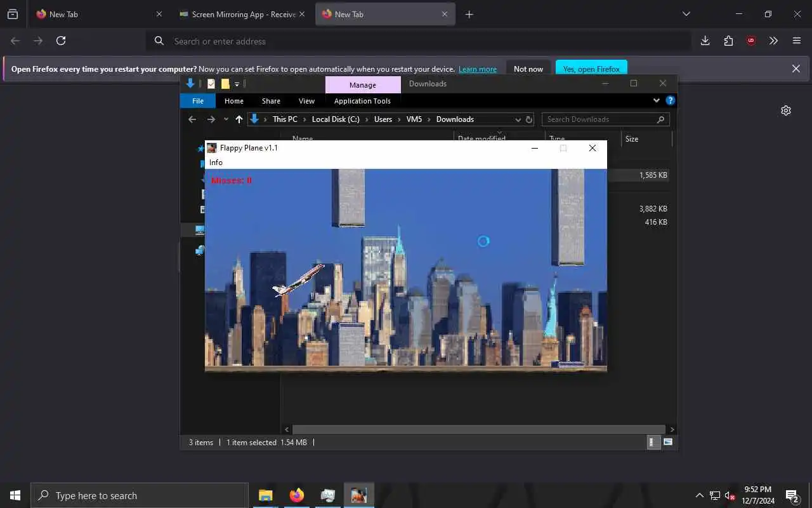Open the Info menu in Flappy Plane
Viewport: 812px width, 508px height.
pyautogui.click(x=216, y=163)
